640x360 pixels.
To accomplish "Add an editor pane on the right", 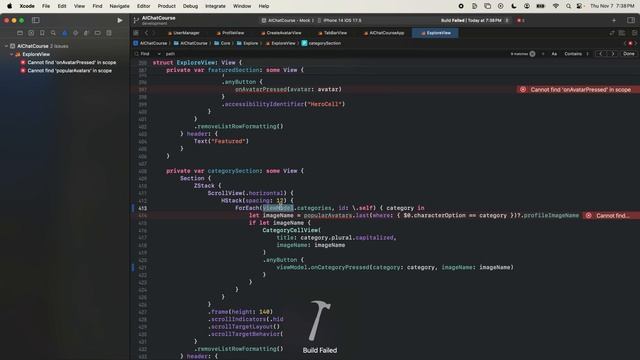I will 634,33.
